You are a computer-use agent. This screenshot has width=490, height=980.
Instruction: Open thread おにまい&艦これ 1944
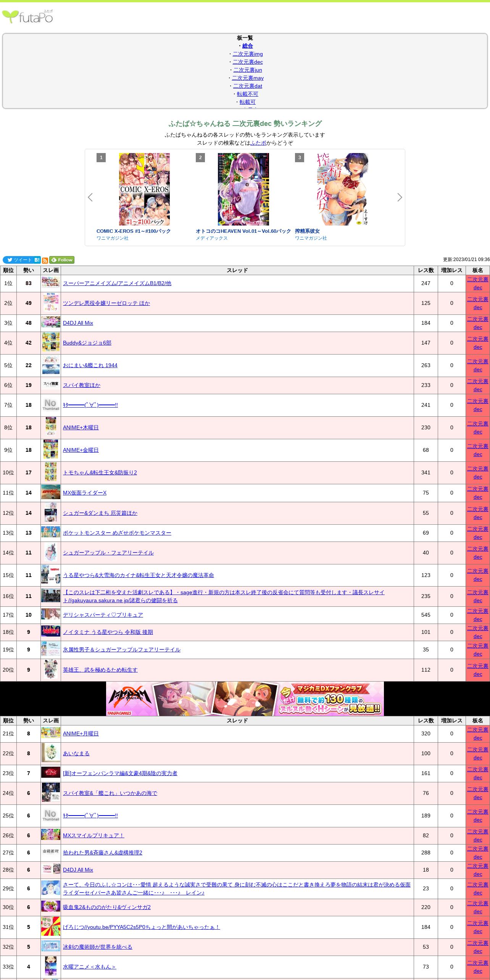pos(90,365)
